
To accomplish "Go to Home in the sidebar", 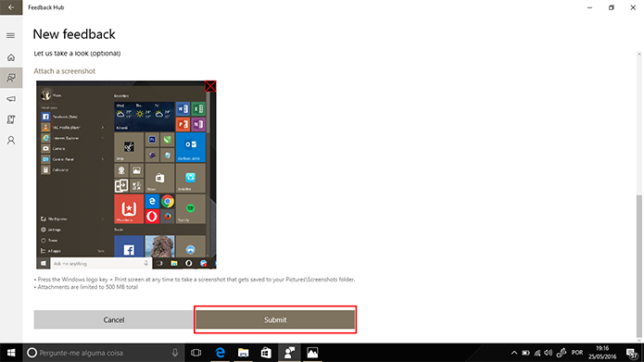I will 11,57.
